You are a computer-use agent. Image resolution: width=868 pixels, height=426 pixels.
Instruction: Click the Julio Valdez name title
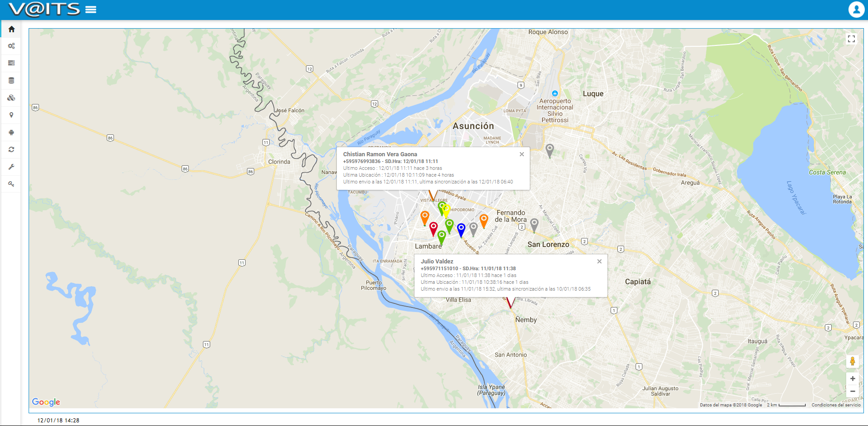pos(437,262)
